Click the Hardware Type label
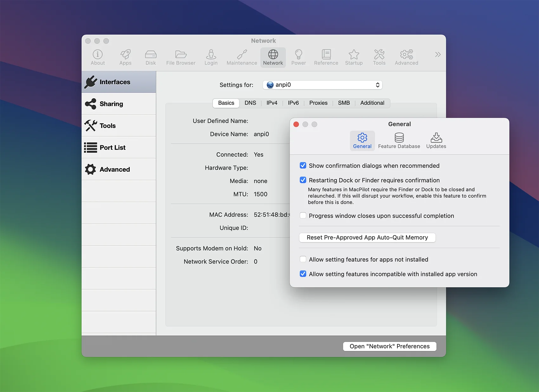The image size is (539, 392). click(226, 168)
